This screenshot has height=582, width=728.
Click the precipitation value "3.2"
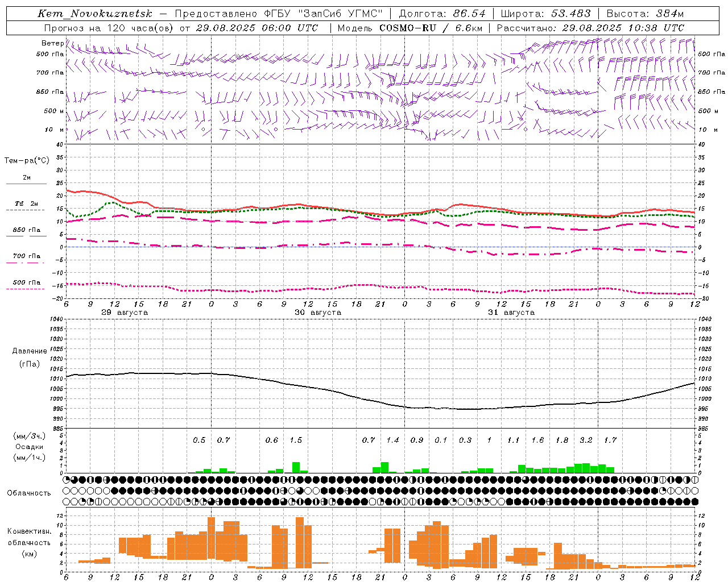(x=586, y=440)
